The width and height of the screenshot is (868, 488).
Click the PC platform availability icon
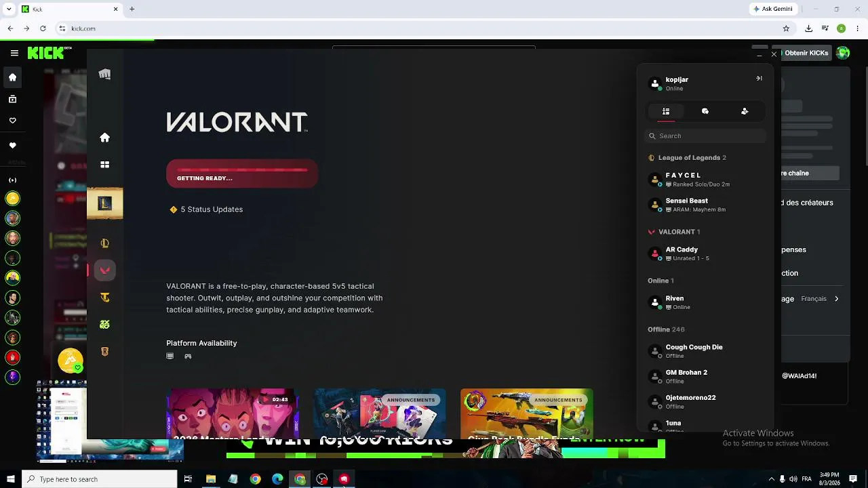[170, 356]
